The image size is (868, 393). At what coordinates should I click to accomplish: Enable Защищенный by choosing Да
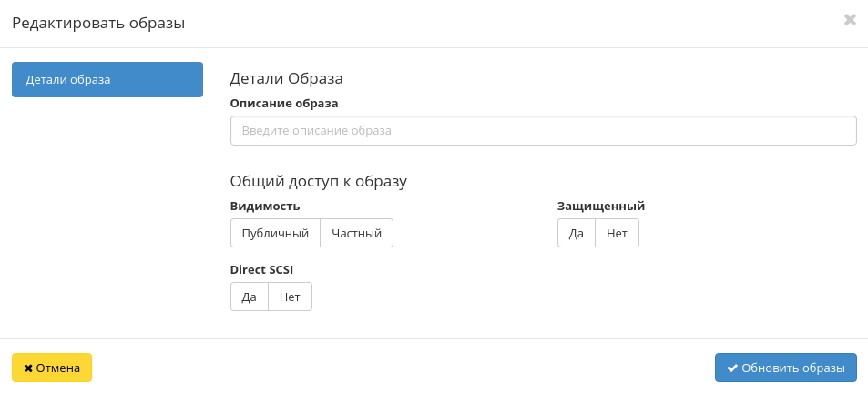(x=576, y=233)
